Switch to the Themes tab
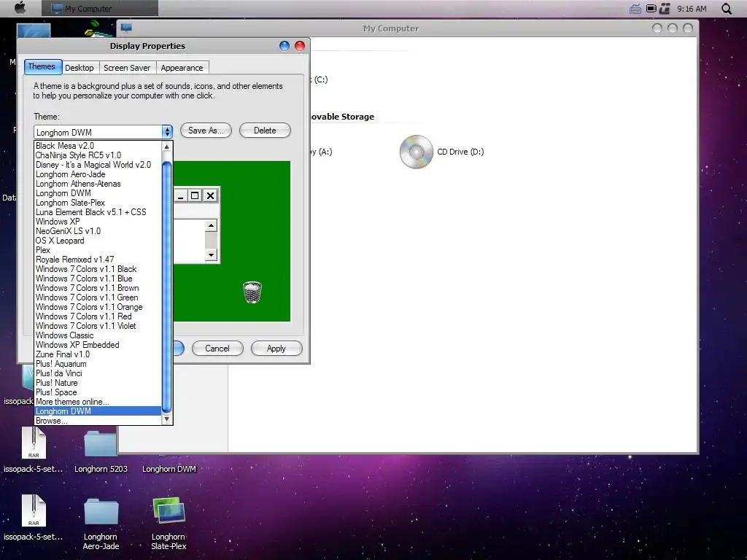 (x=42, y=66)
